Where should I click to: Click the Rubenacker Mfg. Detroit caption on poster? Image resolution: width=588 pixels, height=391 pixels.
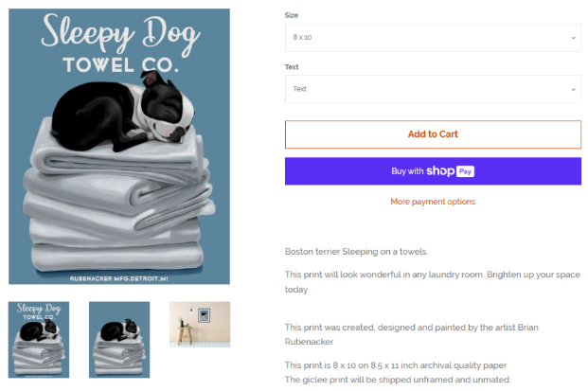(x=119, y=278)
